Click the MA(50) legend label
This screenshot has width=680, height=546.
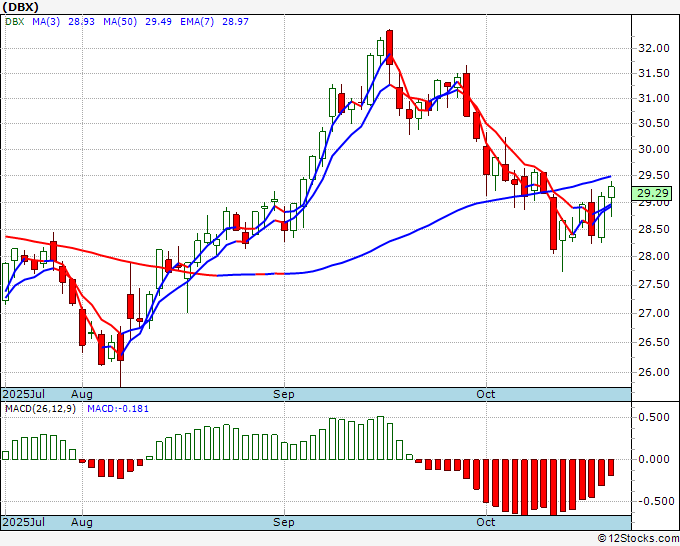[x=120, y=22]
